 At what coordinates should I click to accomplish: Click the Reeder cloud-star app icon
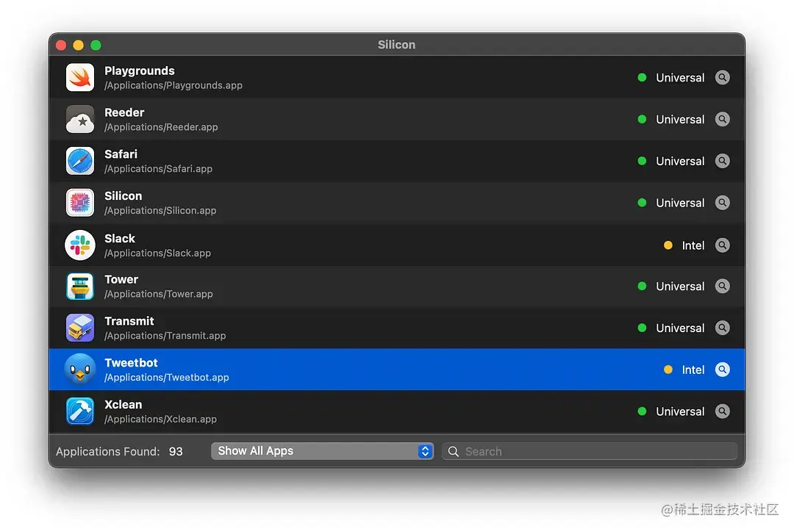click(80, 119)
